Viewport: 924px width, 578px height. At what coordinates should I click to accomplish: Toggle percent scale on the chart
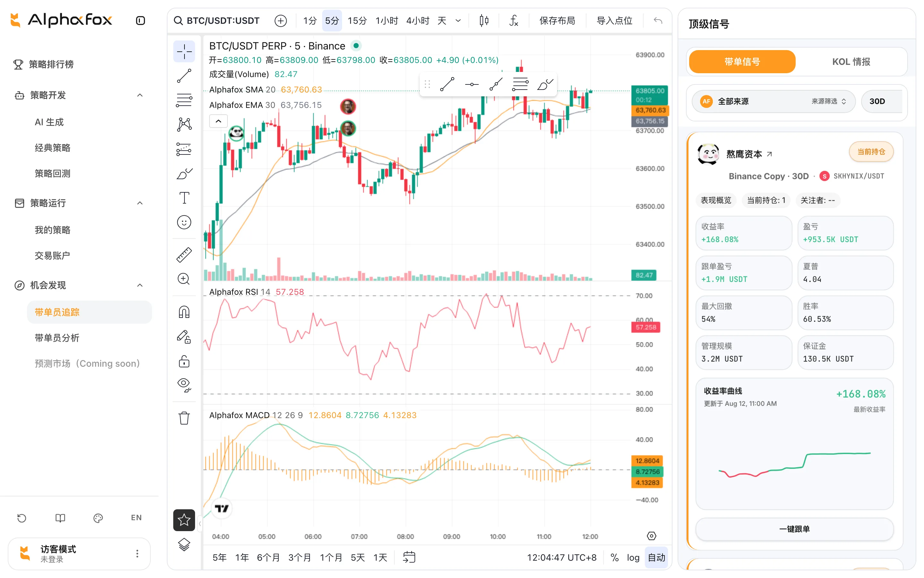pyautogui.click(x=614, y=557)
